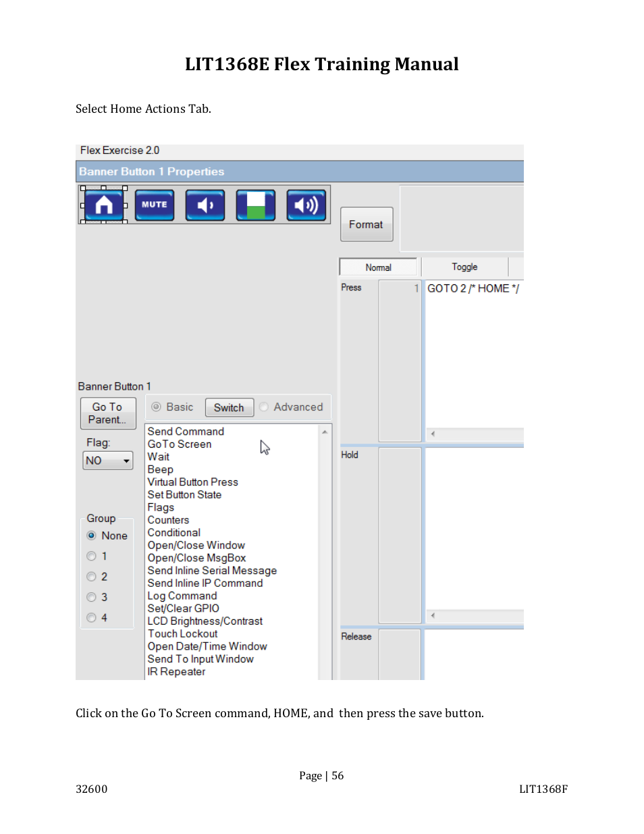Select the GOTO 2 HOME action line
644x834 pixels.
point(473,288)
